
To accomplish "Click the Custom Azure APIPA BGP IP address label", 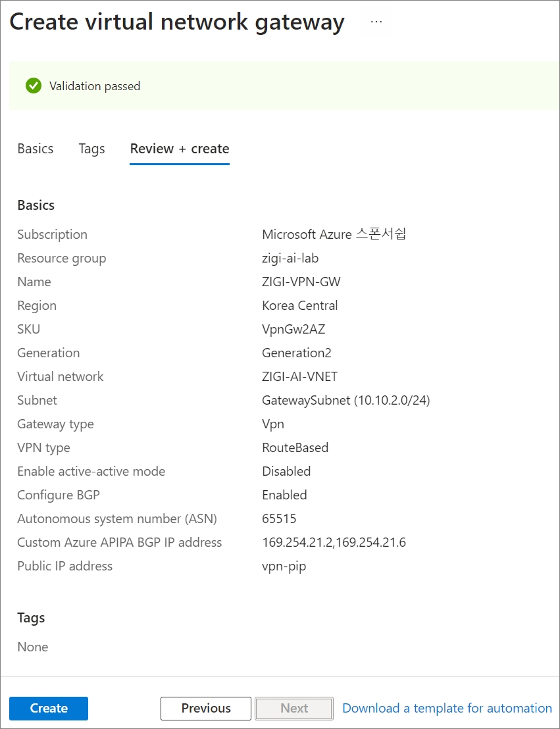I will (120, 543).
